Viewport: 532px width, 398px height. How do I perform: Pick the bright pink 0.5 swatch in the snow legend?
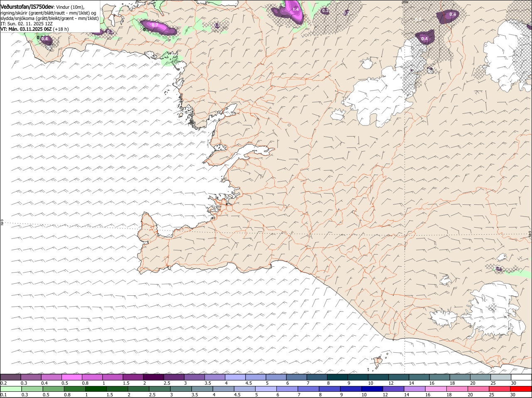72,377
